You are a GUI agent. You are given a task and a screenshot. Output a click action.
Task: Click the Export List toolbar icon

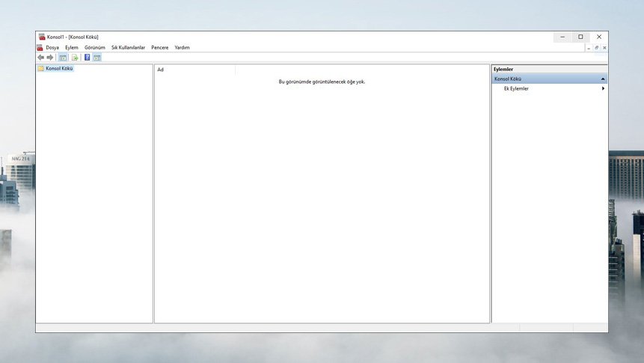pyautogui.click(x=75, y=57)
